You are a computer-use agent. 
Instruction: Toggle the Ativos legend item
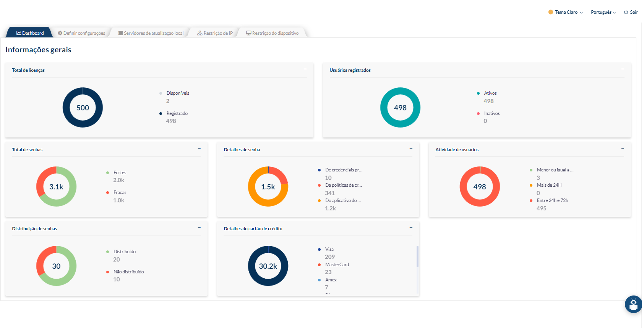[x=487, y=93]
